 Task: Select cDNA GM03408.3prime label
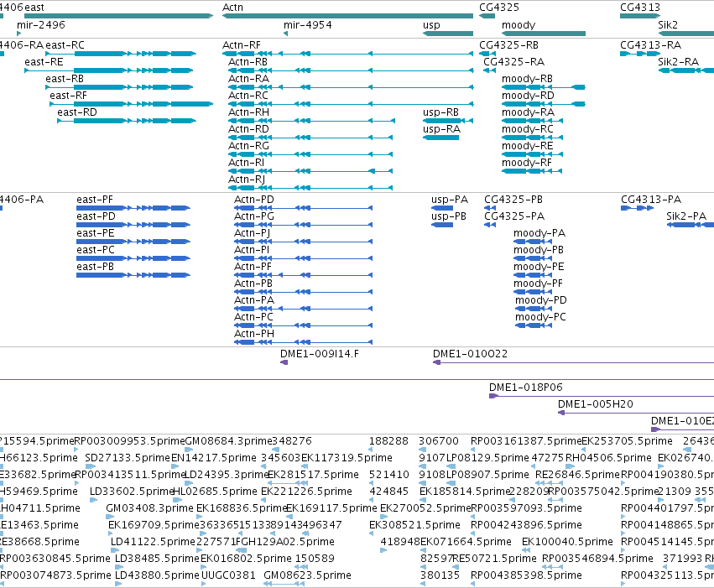point(150,508)
